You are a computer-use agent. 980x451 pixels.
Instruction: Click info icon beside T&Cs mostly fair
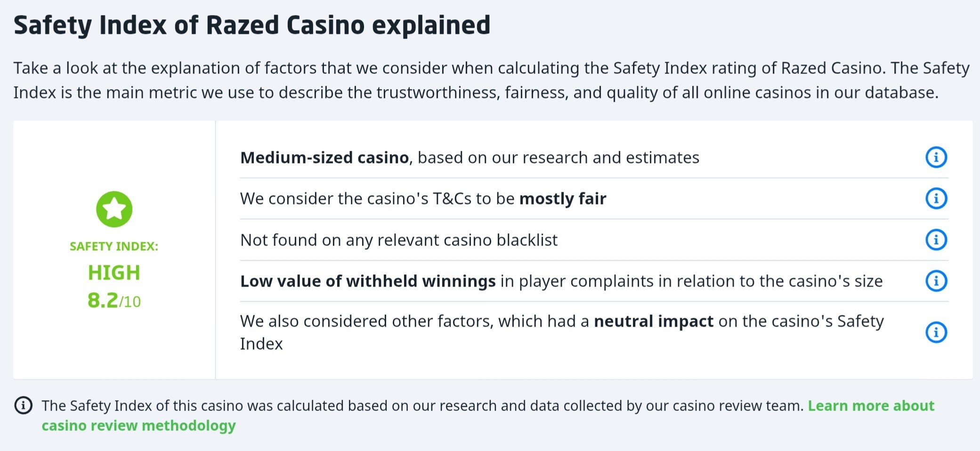pyautogui.click(x=936, y=198)
